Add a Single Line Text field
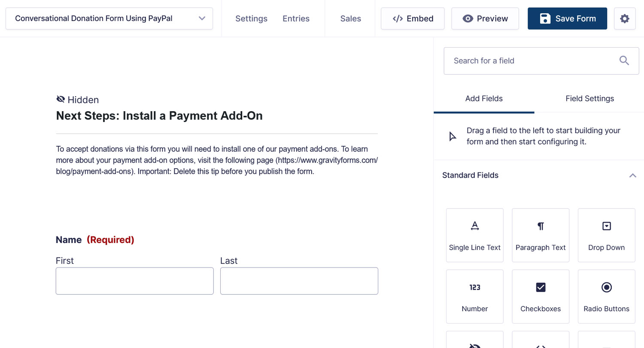The width and height of the screenshot is (644, 348). 474,235
